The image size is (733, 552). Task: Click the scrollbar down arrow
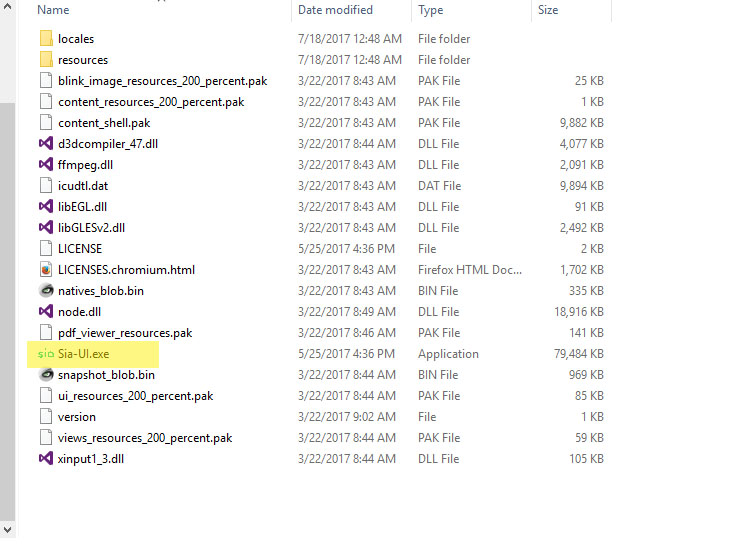pyautogui.click(x=7, y=530)
